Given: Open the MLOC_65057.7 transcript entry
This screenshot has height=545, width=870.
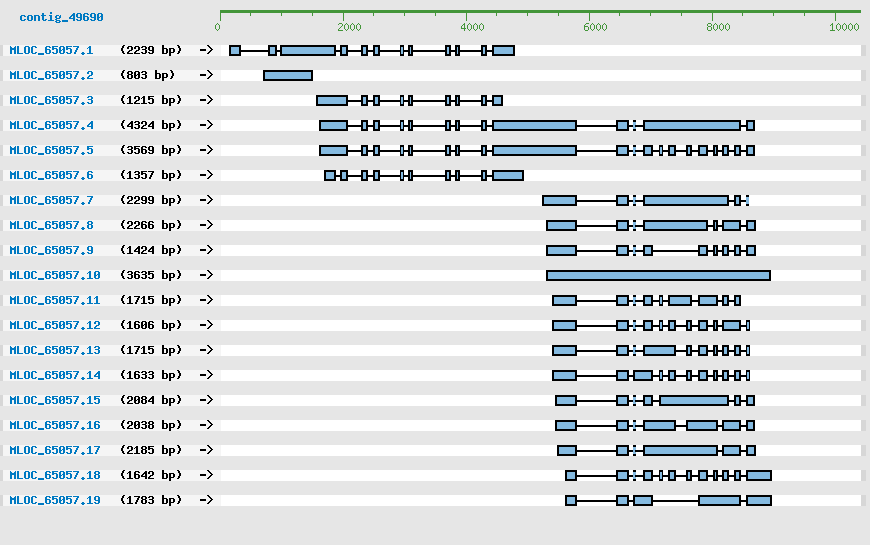Looking at the screenshot, I should coord(51,200).
